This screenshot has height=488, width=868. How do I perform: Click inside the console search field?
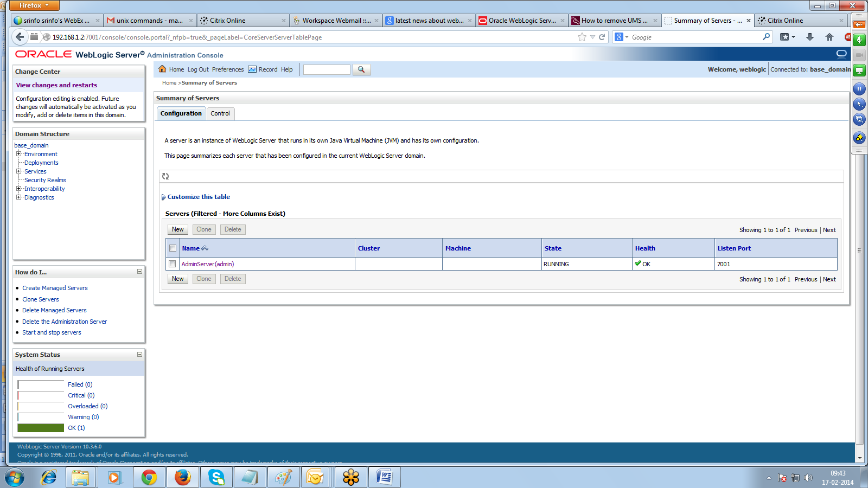pyautogui.click(x=326, y=69)
